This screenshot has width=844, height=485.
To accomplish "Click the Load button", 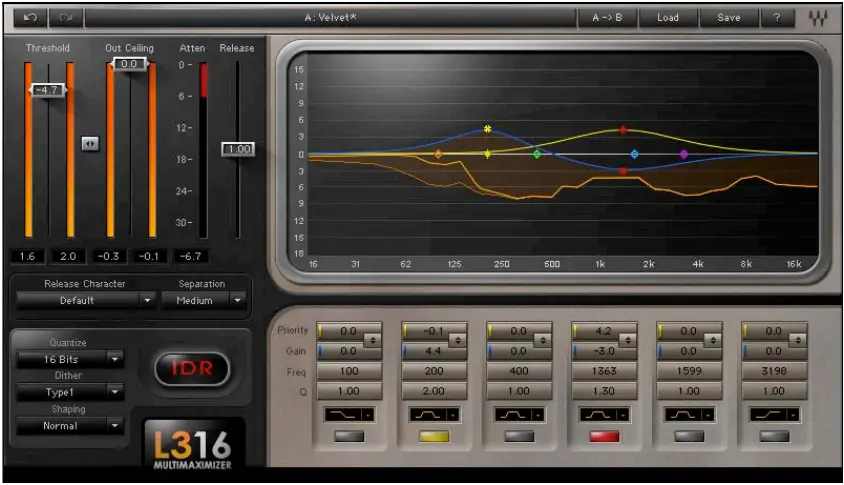I will click(x=668, y=18).
